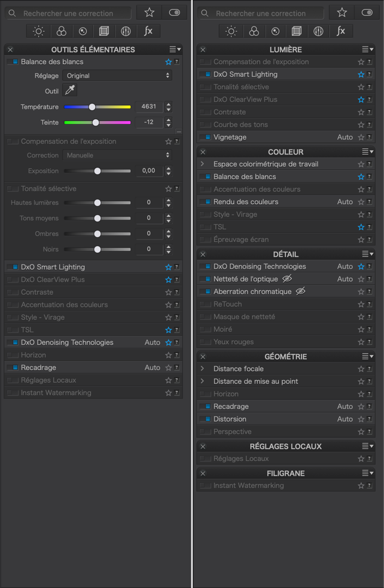
Task: Open help for Instant Watermarking in Filigrane
Action: tap(370, 486)
